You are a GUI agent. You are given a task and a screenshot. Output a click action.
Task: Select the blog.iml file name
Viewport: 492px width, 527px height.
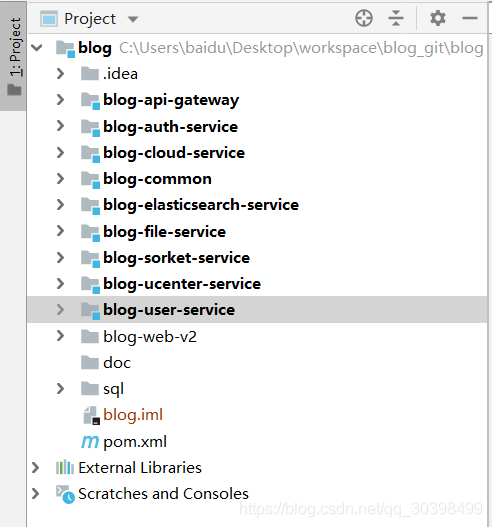click(133, 415)
